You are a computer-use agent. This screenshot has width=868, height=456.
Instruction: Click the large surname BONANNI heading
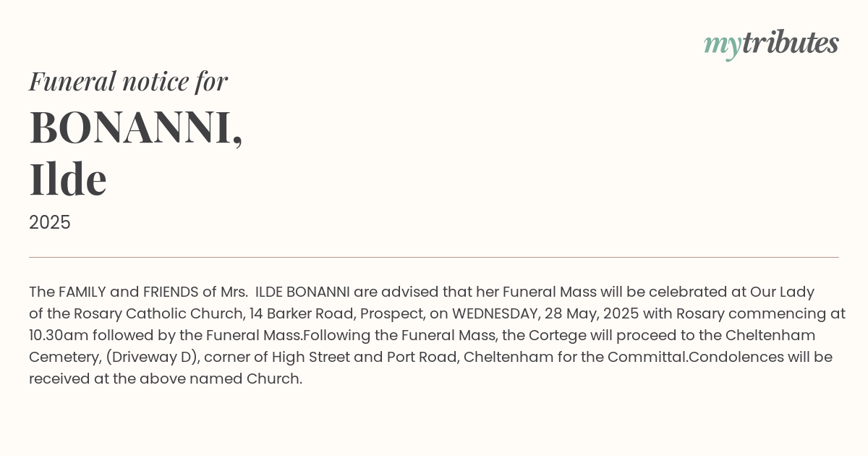(x=136, y=127)
